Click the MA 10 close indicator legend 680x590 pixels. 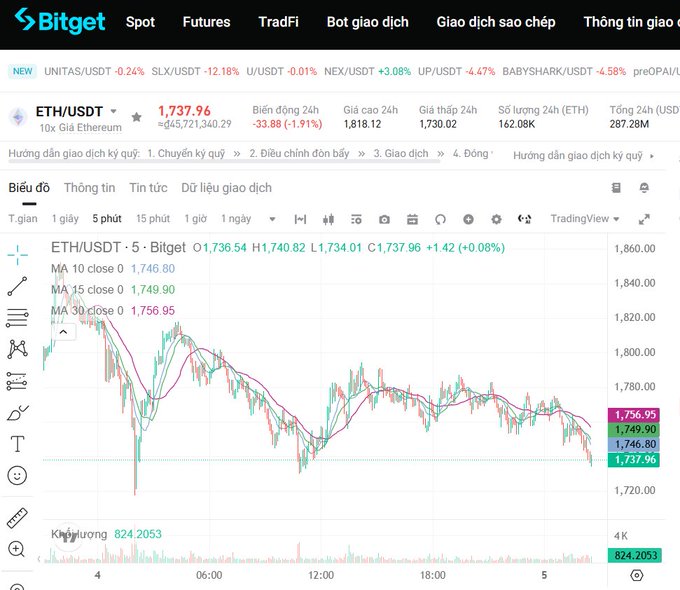click(113, 269)
